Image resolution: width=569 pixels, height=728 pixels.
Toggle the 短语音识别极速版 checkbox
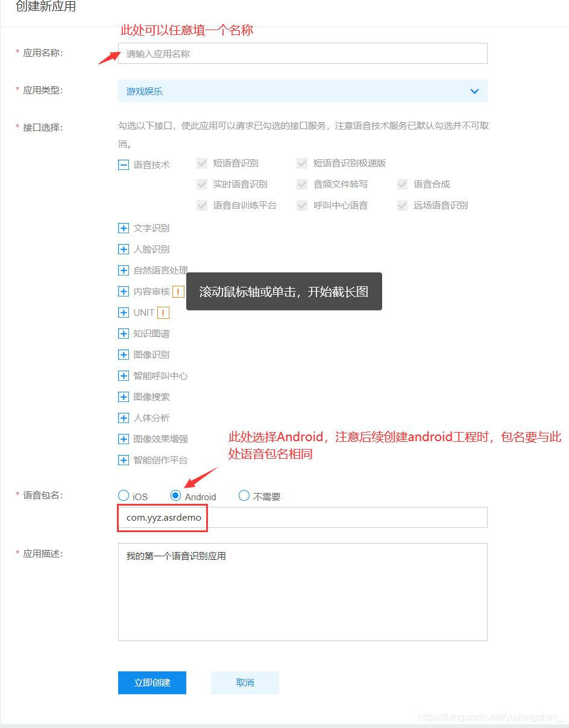(302, 163)
